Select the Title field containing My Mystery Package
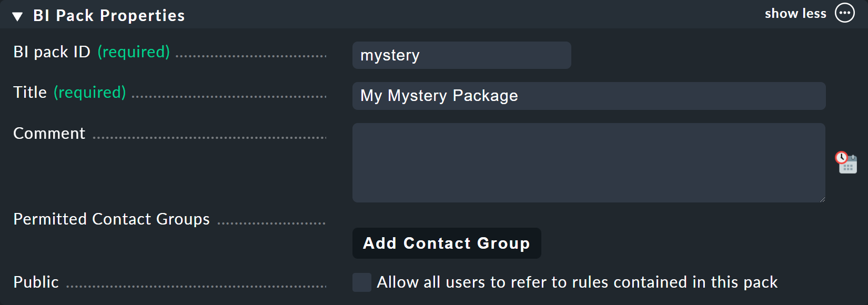Viewport: 868px width, 305px height. [588, 96]
